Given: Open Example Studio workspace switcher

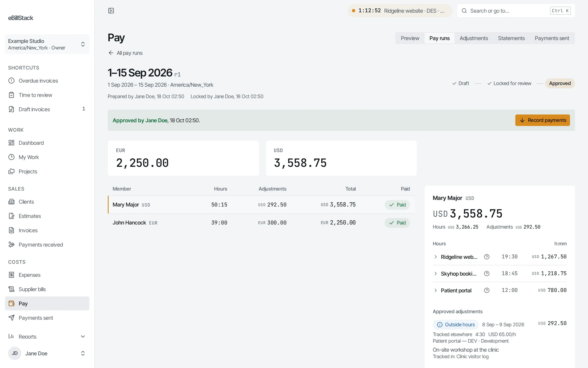Looking at the screenshot, I should pyautogui.click(x=47, y=44).
